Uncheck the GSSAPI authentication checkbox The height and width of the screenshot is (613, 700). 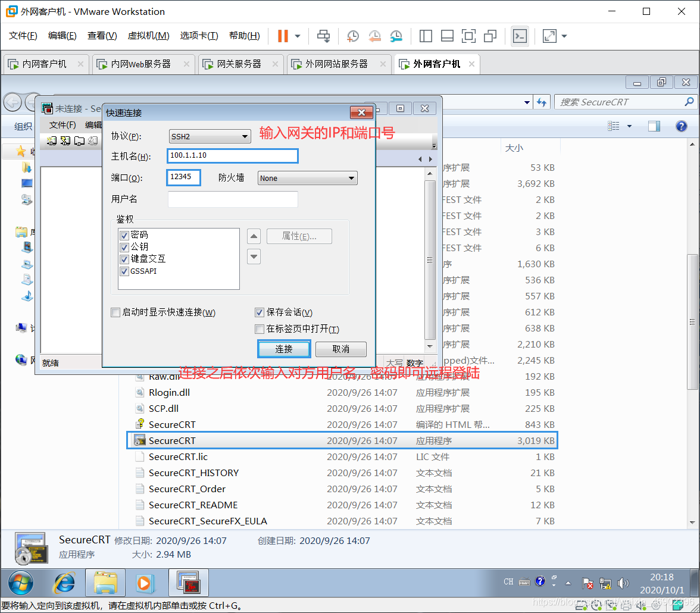(124, 271)
